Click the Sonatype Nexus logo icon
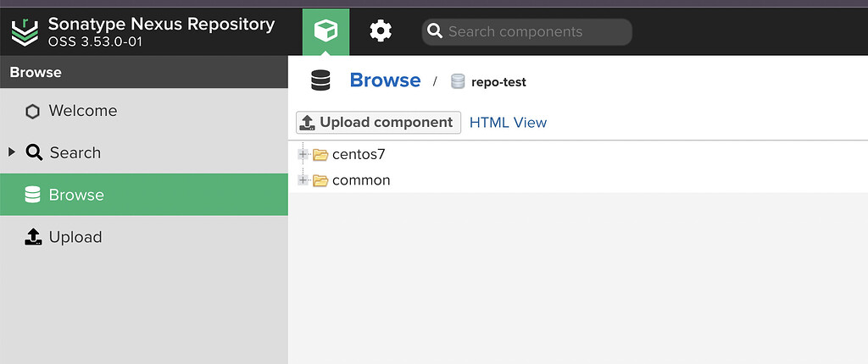 25,32
